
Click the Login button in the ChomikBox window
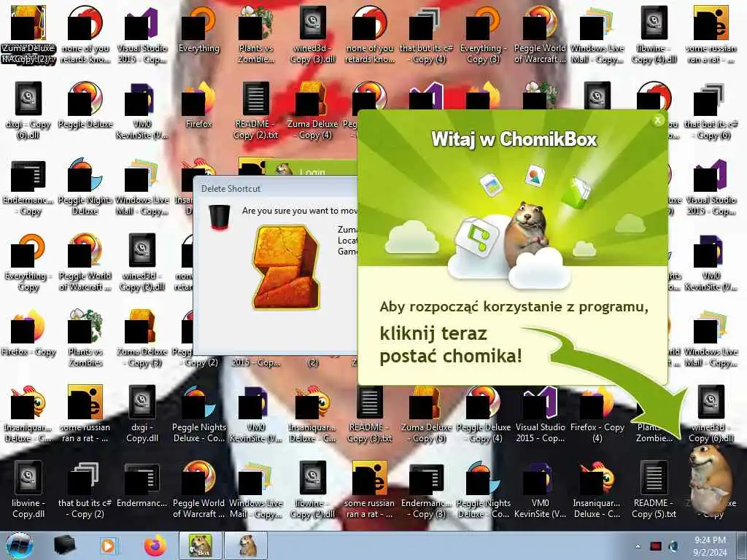[x=312, y=171]
